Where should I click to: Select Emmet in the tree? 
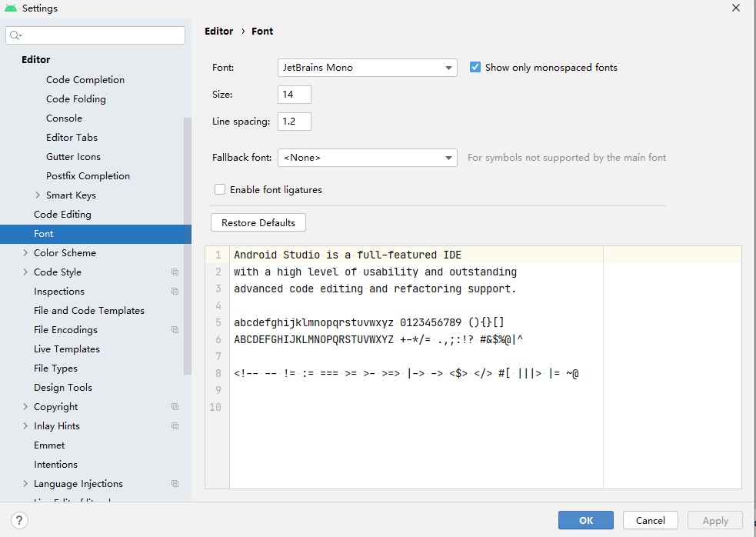click(x=49, y=445)
